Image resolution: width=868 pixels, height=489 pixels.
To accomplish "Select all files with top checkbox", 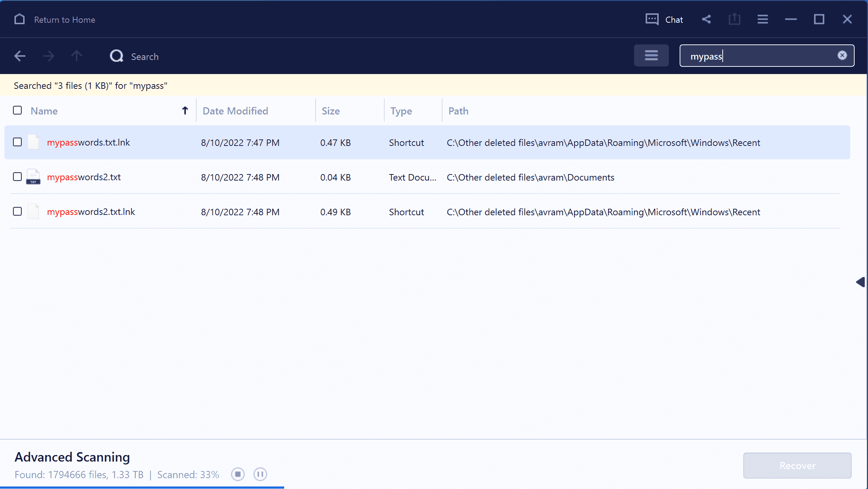I will [x=17, y=110].
